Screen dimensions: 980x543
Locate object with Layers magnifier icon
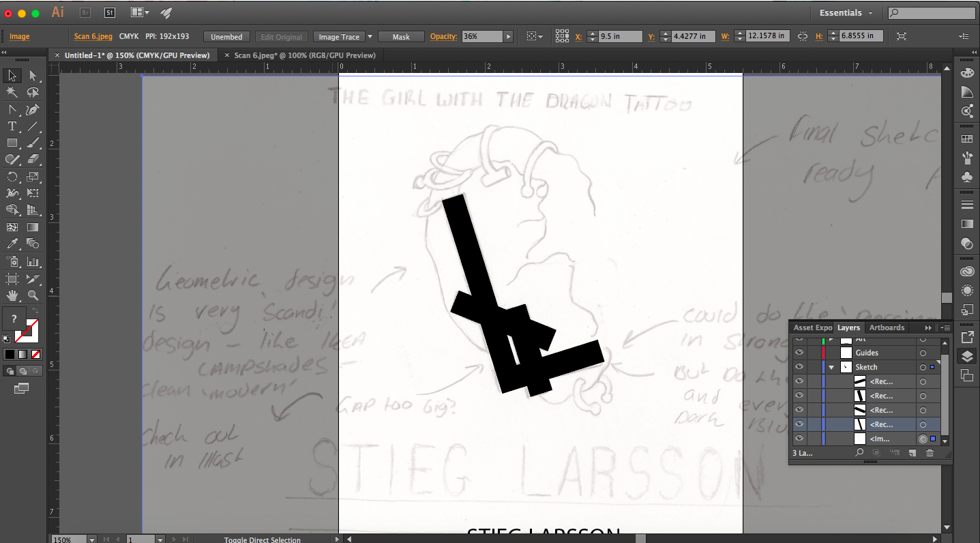(859, 453)
